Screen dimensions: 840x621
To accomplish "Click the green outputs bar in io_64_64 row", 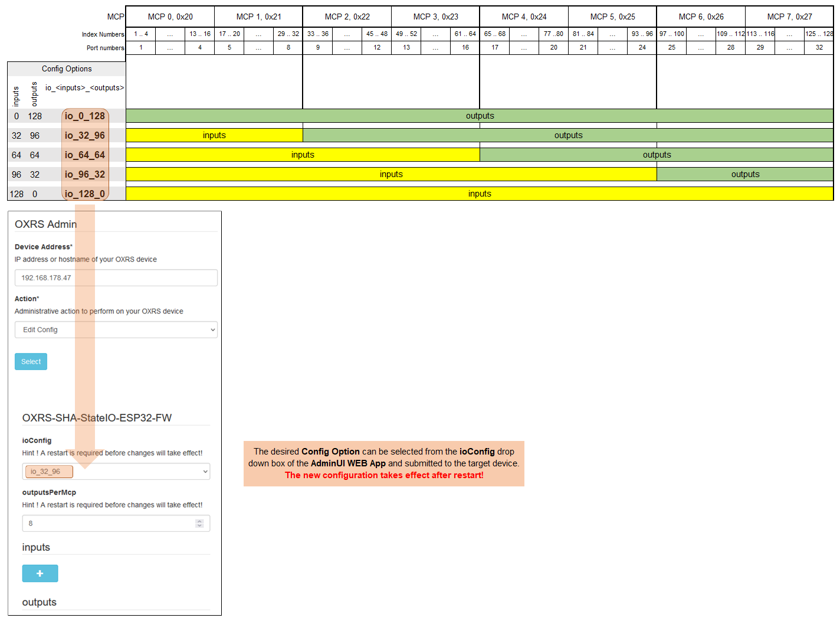I will tap(657, 155).
